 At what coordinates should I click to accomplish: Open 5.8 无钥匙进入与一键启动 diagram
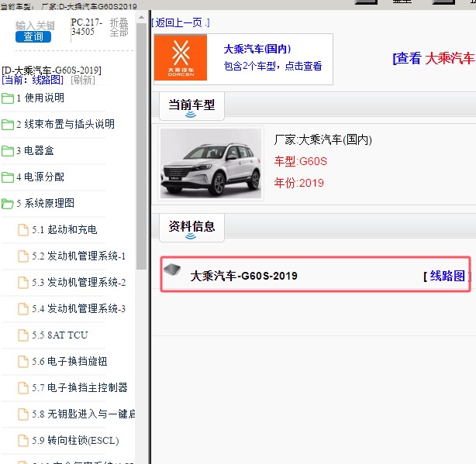click(x=84, y=414)
